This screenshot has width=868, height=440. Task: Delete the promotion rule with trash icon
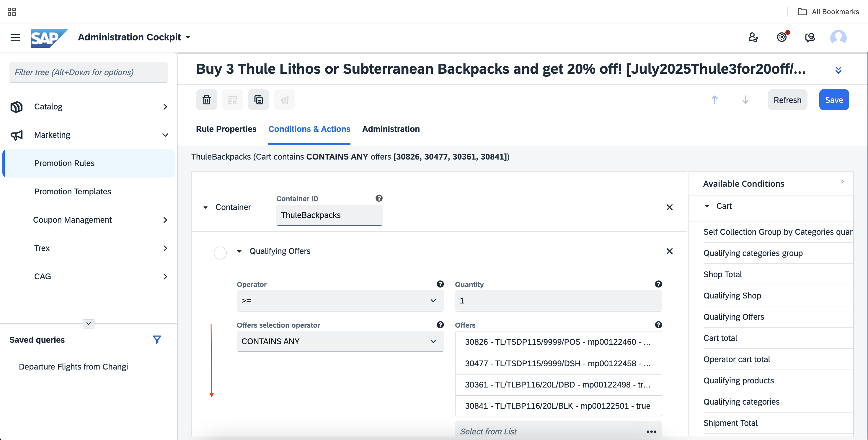[x=207, y=100]
